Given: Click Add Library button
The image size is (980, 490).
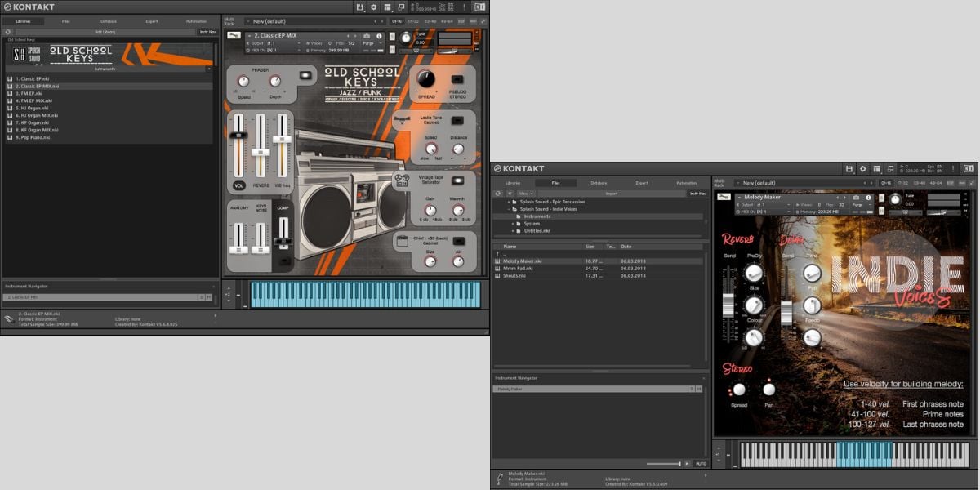Looking at the screenshot, I should click(x=105, y=32).
